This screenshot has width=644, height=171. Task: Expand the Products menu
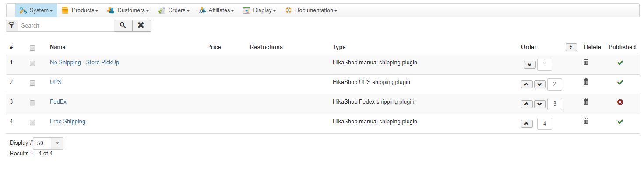pos(80,10)
